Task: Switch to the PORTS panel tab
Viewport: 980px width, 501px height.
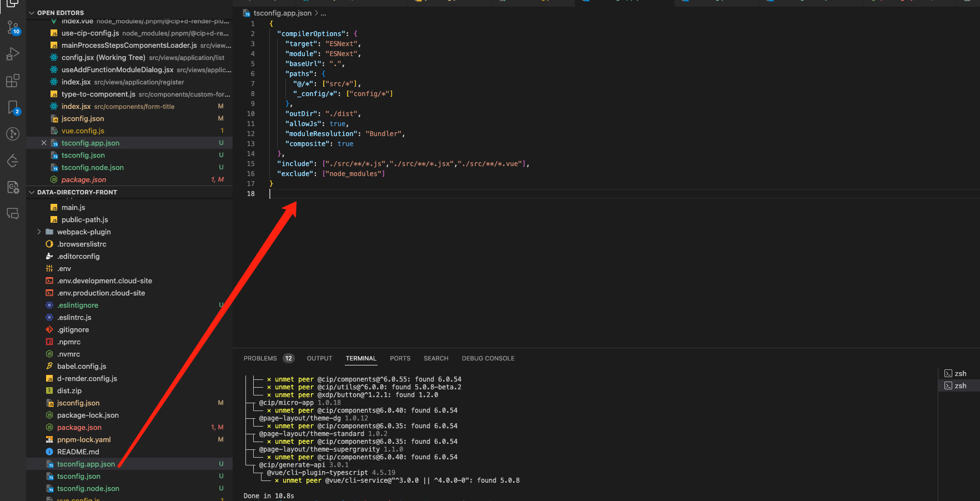Action: (400, 358)
